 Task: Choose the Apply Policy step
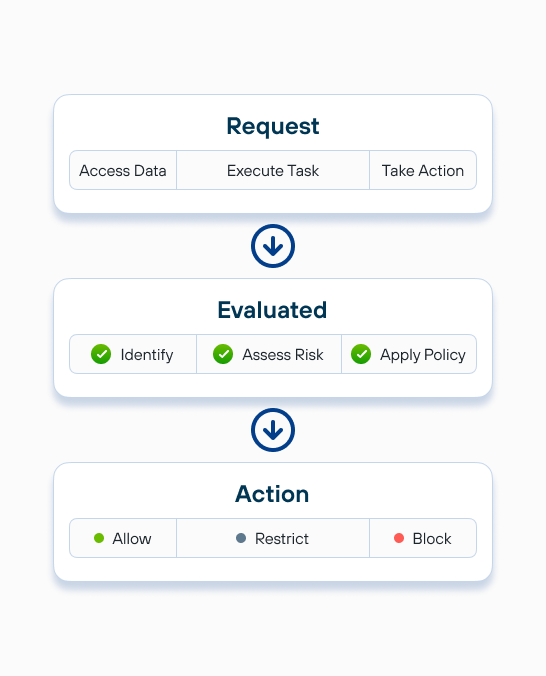pyautogui.click(x=409, y=354)
